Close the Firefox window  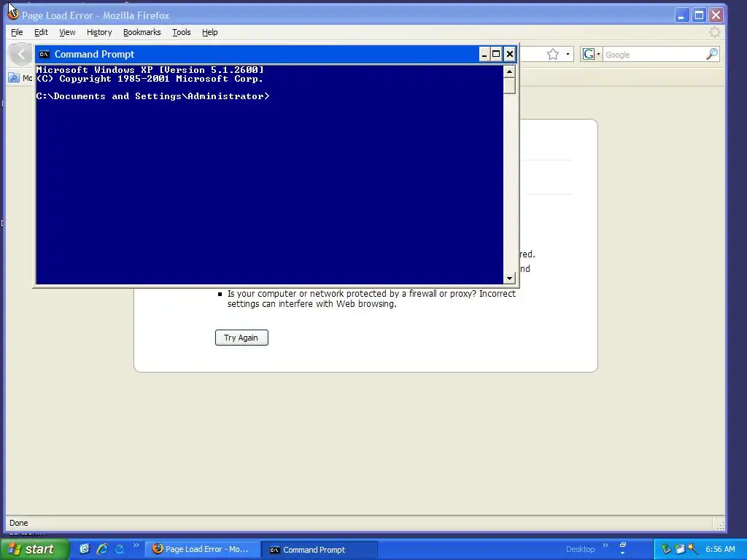[x=716, y=15]
